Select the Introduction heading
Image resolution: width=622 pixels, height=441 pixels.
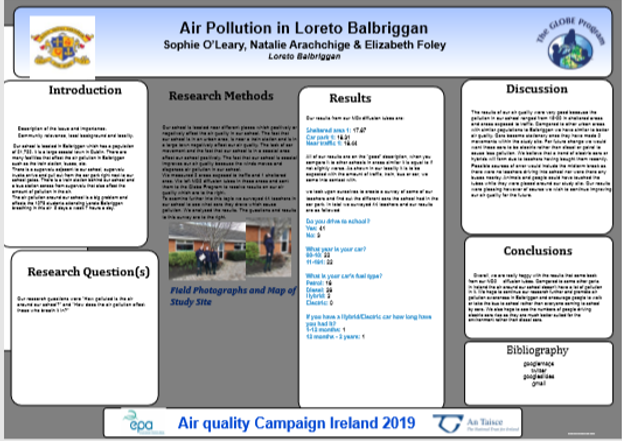(77, 91)
